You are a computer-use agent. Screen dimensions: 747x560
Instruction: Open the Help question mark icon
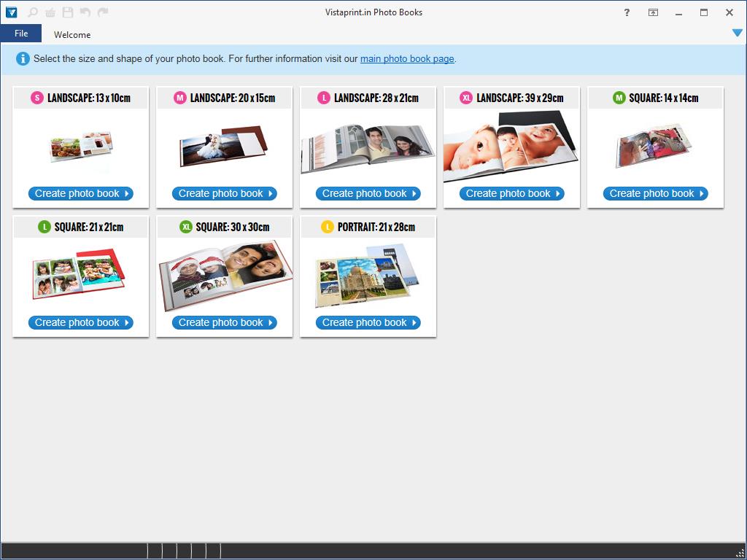point(626,12)
